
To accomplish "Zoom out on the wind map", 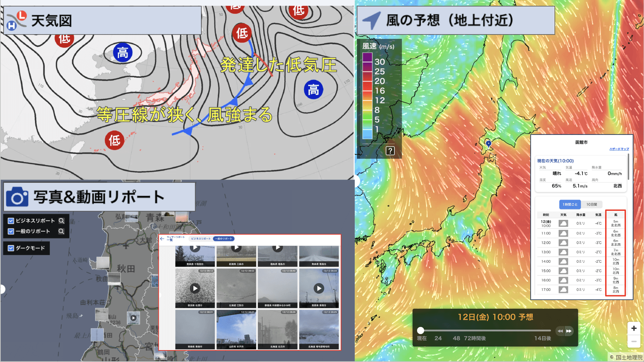I will tap(634, 341).
